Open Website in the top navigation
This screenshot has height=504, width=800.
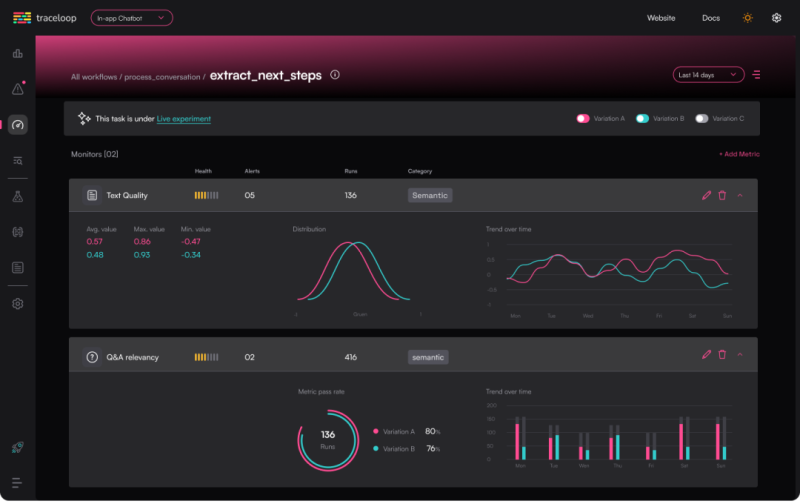pos(661,18)
